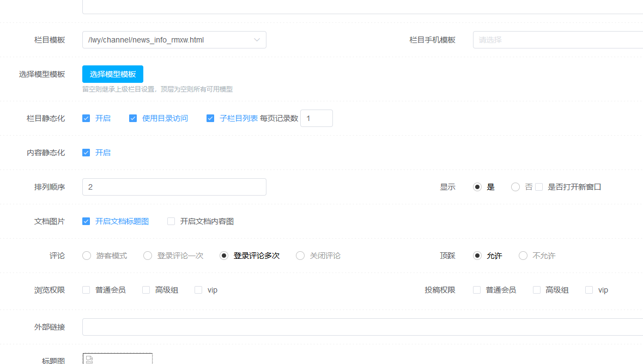Choose the 关闭评论 radio option

(x=300, y=256)
